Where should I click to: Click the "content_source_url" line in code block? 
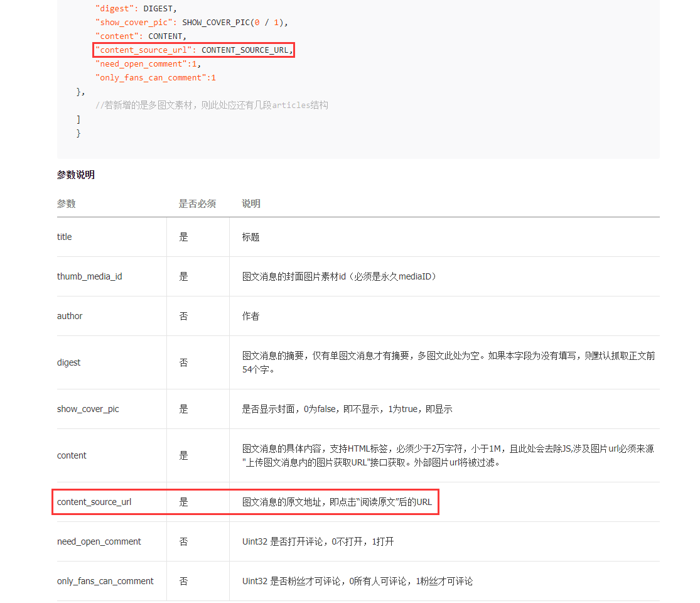[194, 50]
